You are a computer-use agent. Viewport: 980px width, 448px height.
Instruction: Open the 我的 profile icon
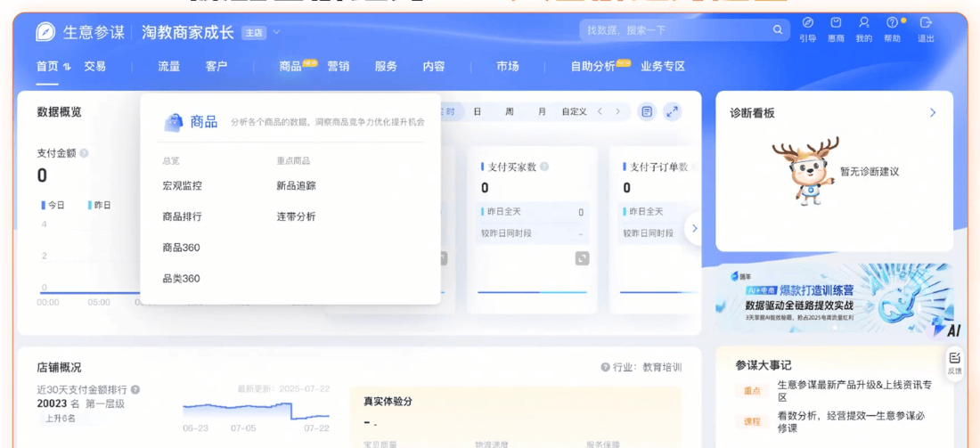point(864,23)
